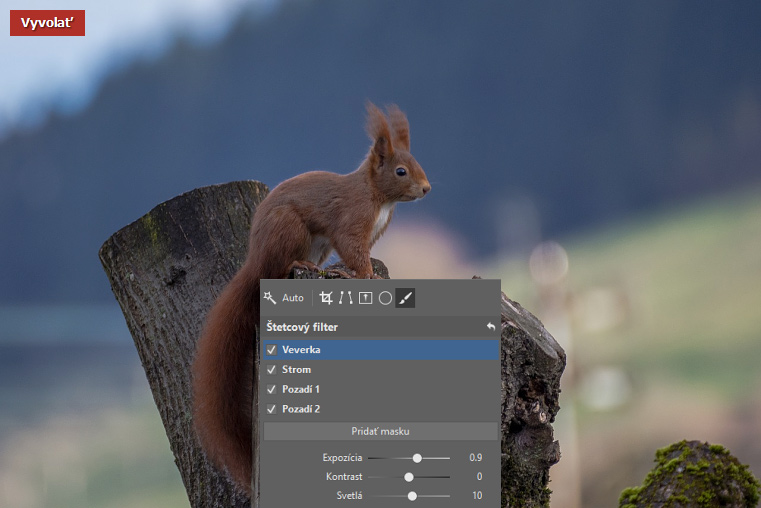Uncheck the Pozadí 1 mask checkbox
The height and width of the screenshot is (508, 761).
[x=271, y=389]
